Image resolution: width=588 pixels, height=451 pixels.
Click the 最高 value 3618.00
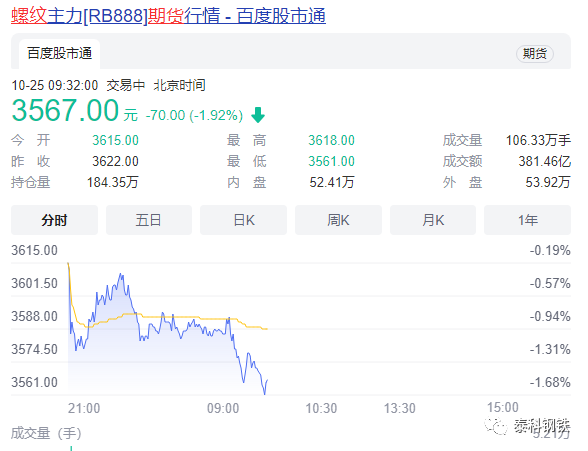[332, 140]
